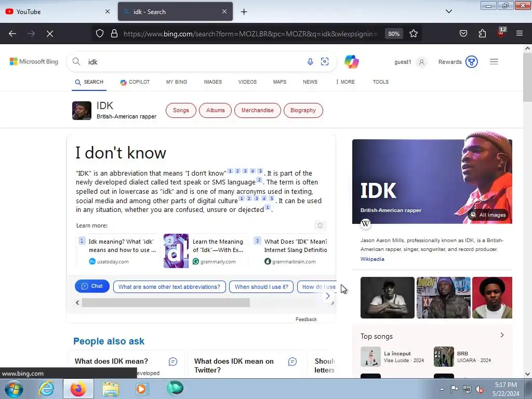
Task: Open the grammarly.com Learn the Meaning source
Action: point(205,251)
